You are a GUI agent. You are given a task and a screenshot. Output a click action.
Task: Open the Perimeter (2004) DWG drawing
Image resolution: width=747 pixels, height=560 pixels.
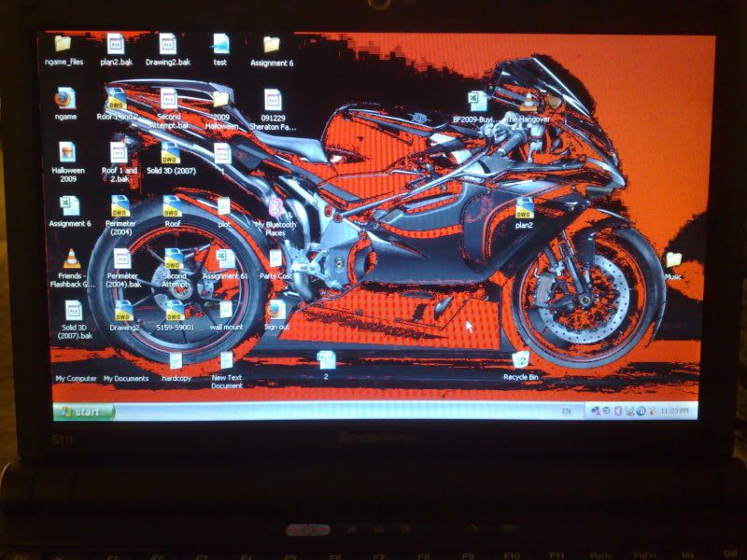tap(120, 206)
